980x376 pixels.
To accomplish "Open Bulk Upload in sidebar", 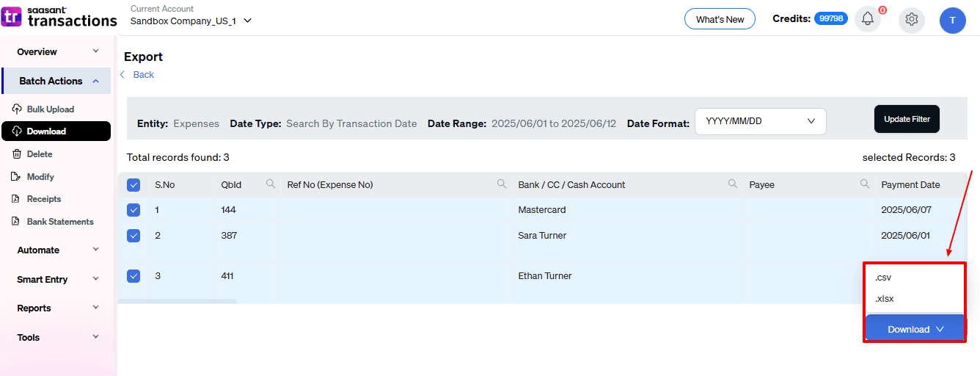I will click(51, 109).
